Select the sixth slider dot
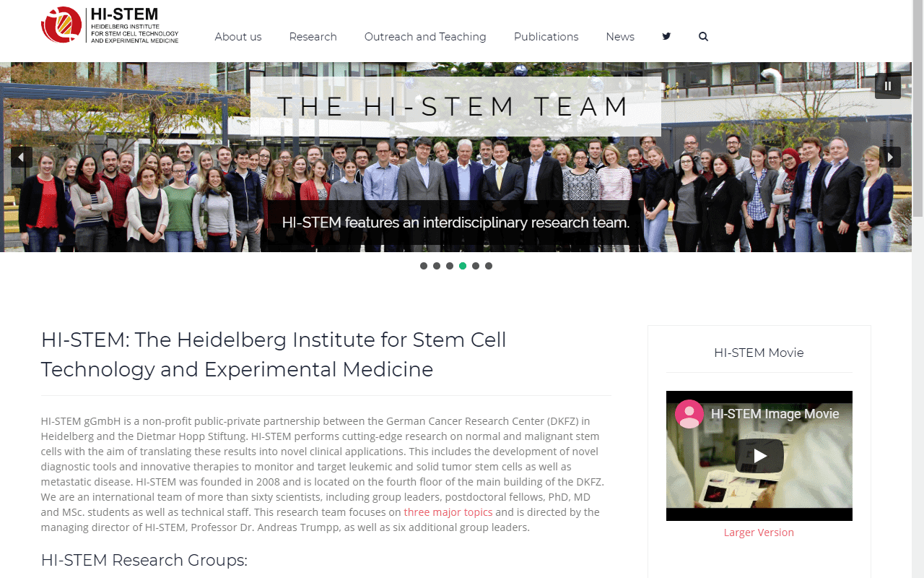 pos(489,266)
